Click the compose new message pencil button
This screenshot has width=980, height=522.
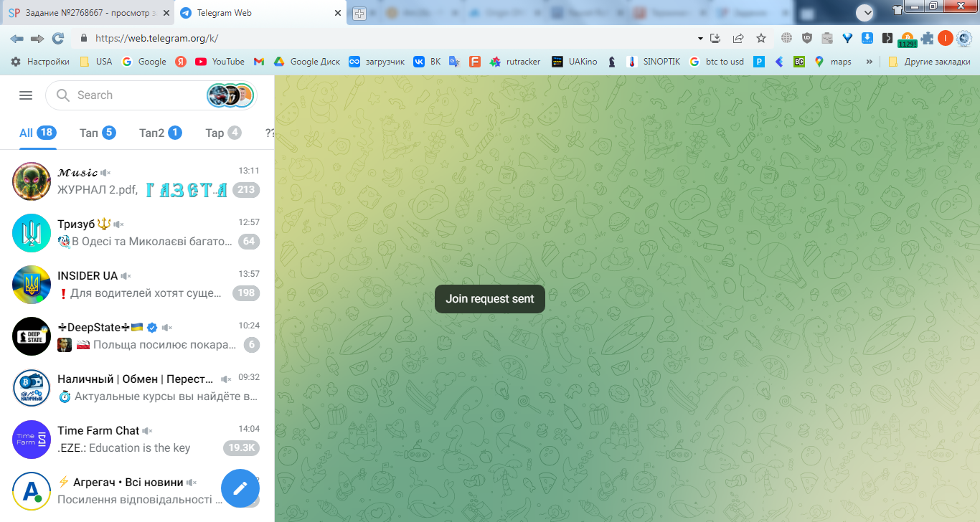click(240, 488)
